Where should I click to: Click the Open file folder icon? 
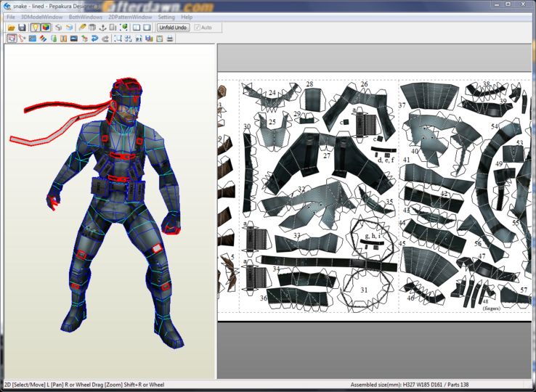click(x=12, y=28)
